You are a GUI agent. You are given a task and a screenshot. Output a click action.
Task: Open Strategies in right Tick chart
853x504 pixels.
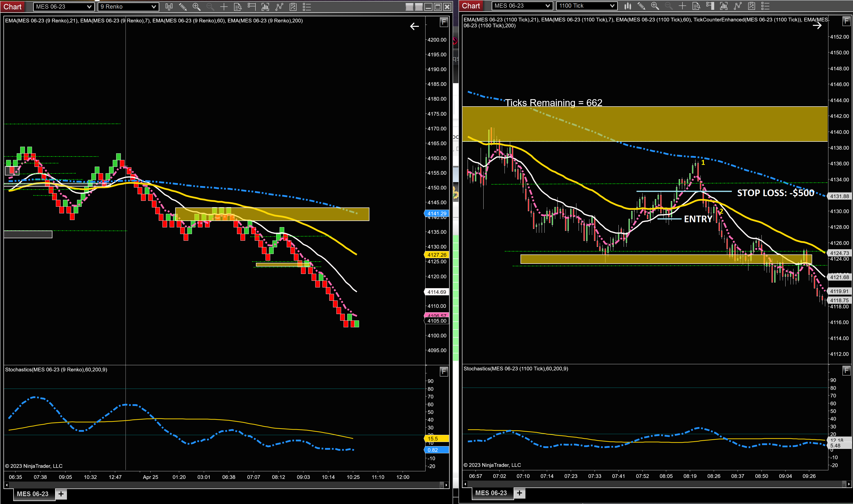click(751, 6)
